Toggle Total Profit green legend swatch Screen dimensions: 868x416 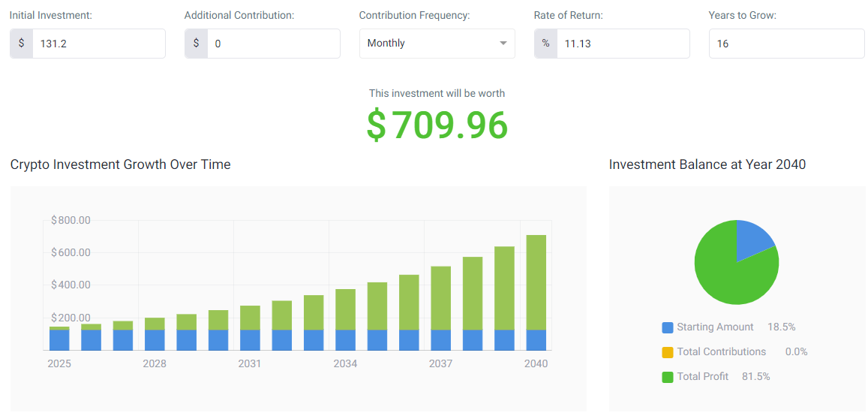click(x=668, y=377)
